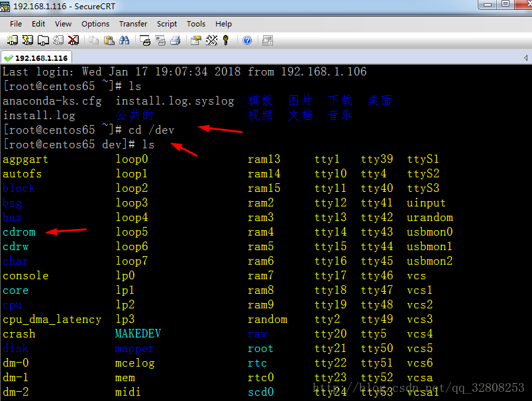Click the agpgart device entry
This screenshot has height=401, width=532.
pyautogui.click(x=25, y=159)
